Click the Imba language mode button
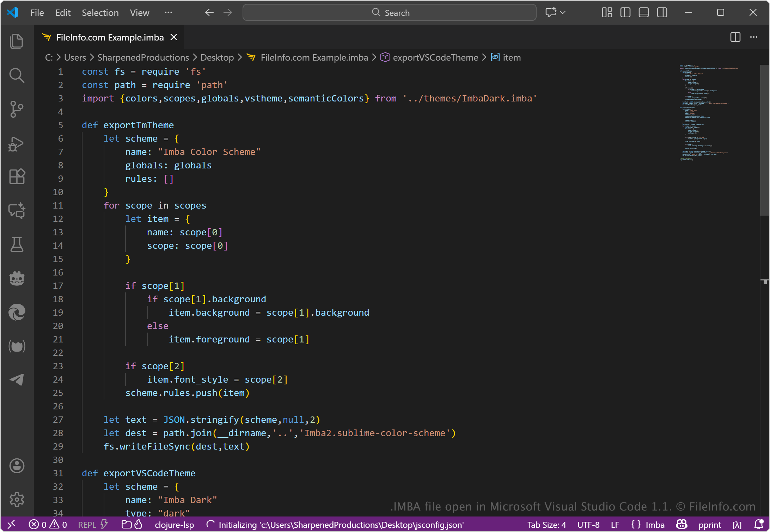The height and width of the screenshot is (532, 770). click(655, 525)
